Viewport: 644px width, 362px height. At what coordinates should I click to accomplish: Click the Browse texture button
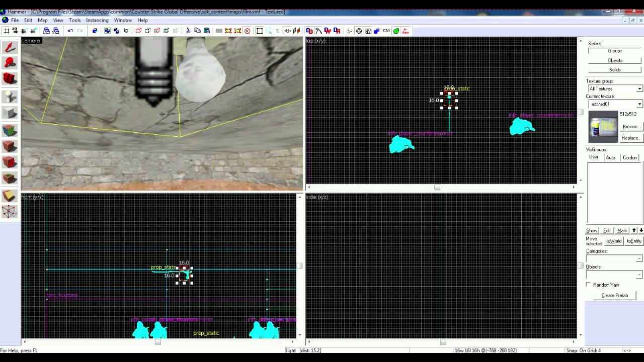point(631,127)
